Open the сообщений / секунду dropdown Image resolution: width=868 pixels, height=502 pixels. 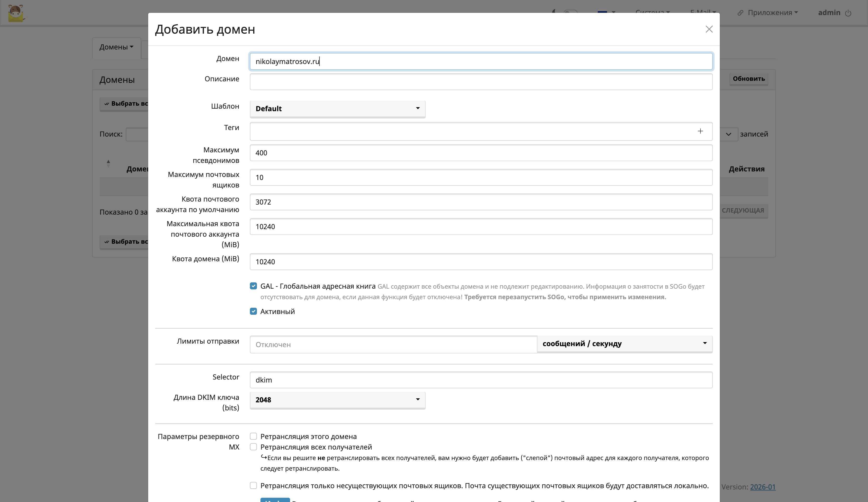[x=624, y=344]
